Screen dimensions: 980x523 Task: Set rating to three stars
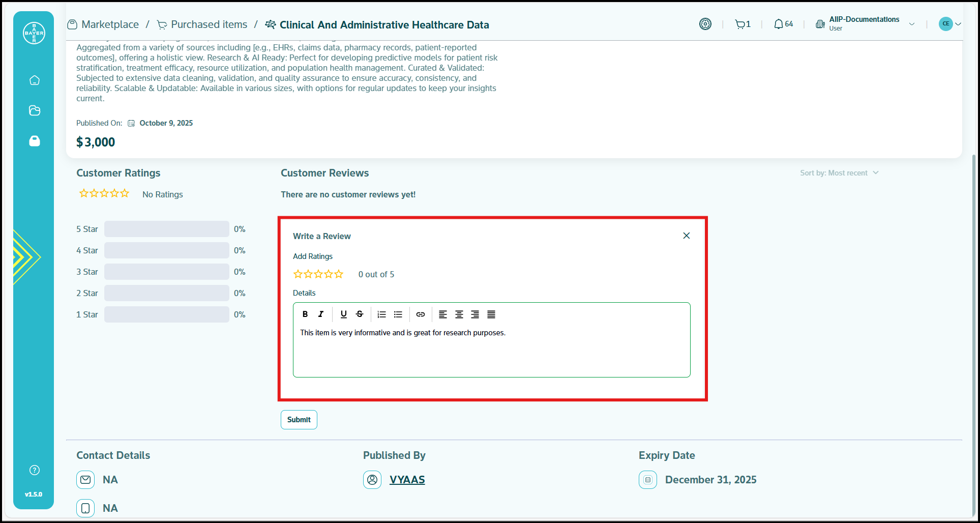click(x=318, y=274)
